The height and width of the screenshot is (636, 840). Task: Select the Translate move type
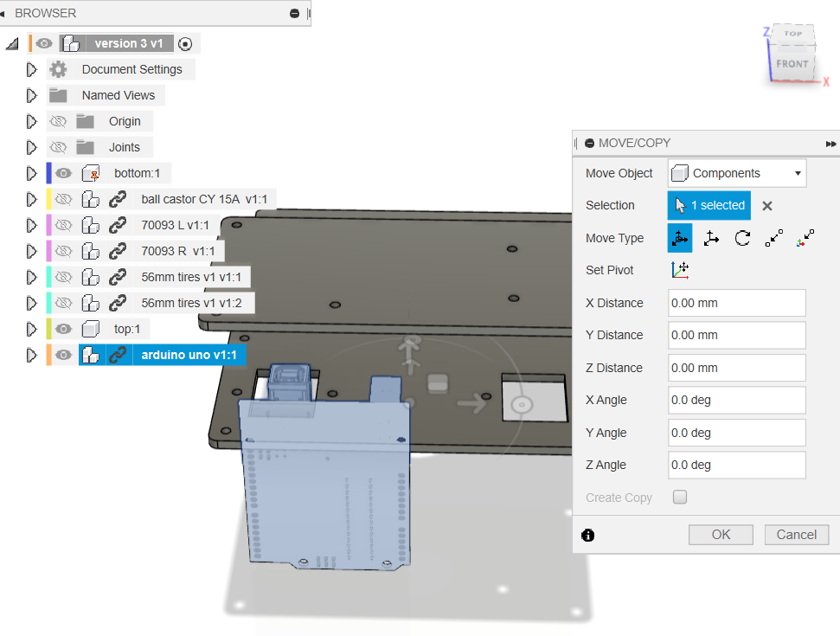[711, 238]
